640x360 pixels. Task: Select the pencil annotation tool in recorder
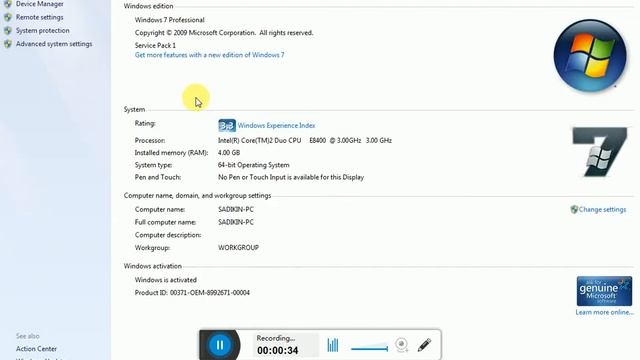pos(424,345)
